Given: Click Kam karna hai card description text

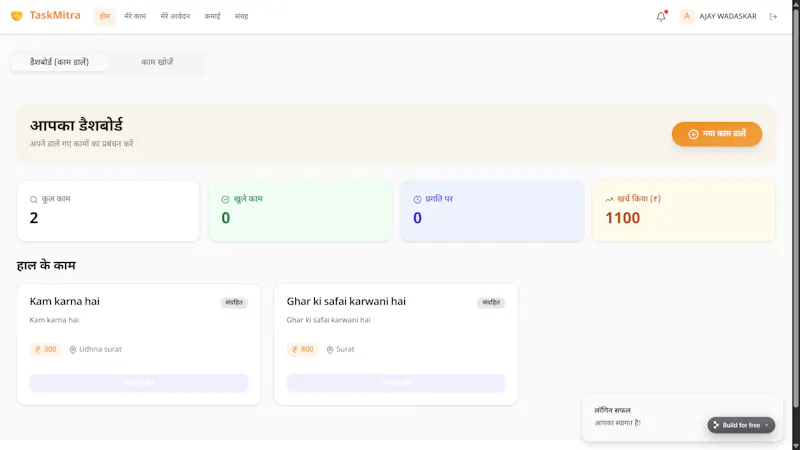Looking at the screenshot, I should click(x=54, y=320).
